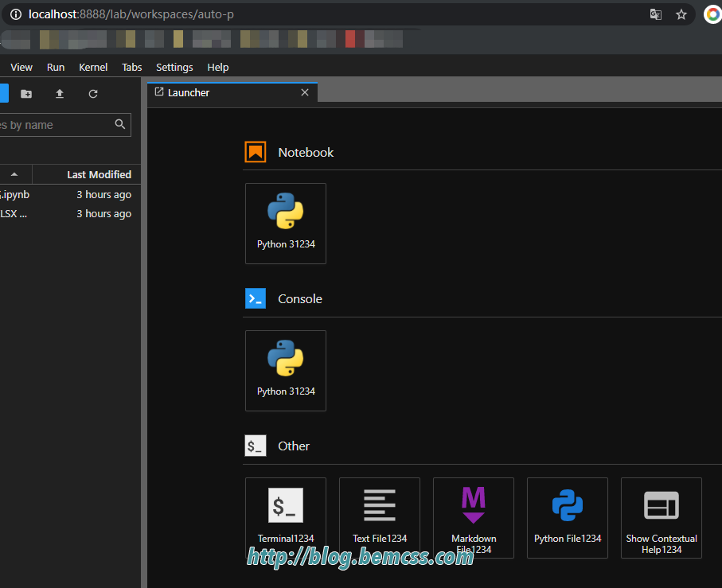Launch Python 3 notebook card

pyautogui.click(x=286, y=224)
